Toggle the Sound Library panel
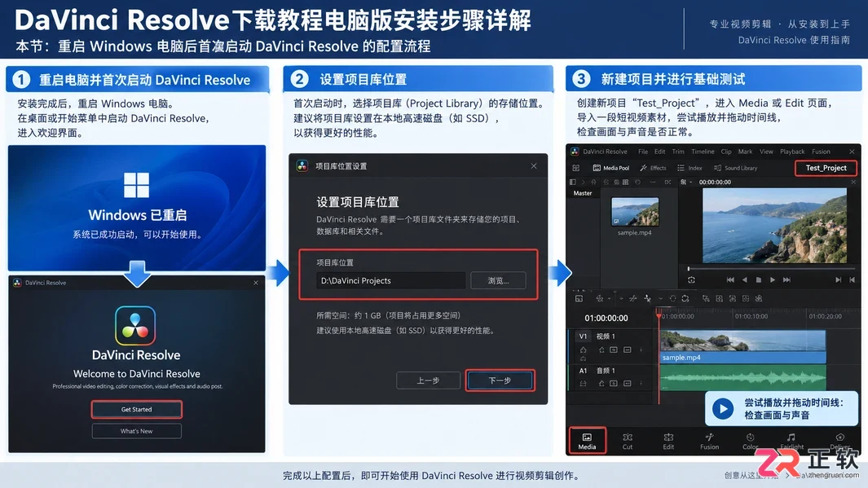Viewport: 868px width, 488px height. coord(735,168)
